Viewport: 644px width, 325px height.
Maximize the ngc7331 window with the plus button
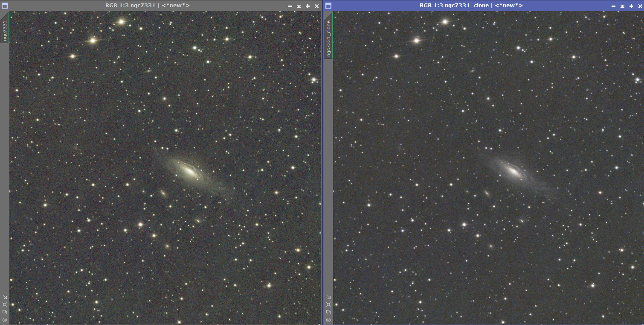click(307, 6)
